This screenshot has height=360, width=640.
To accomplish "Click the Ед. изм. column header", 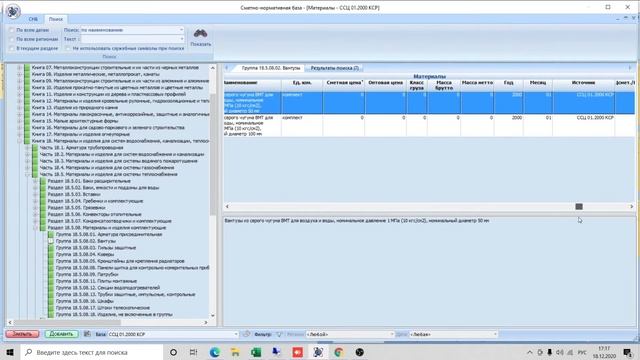I will (x=302, y=85).
